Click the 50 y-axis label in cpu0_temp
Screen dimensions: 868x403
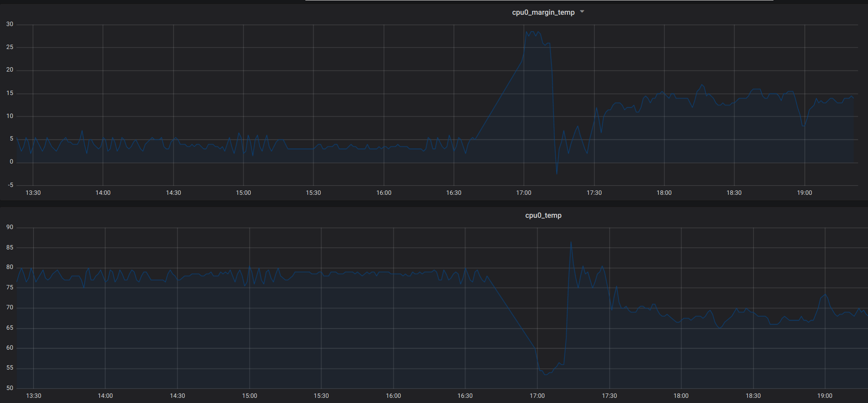[x=10, y=388]
